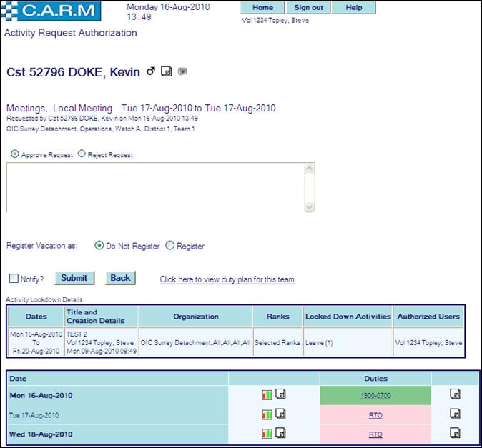Open the note icon beside Kevin Doke's name
The image size is (482, 448).
pos(167,71)
